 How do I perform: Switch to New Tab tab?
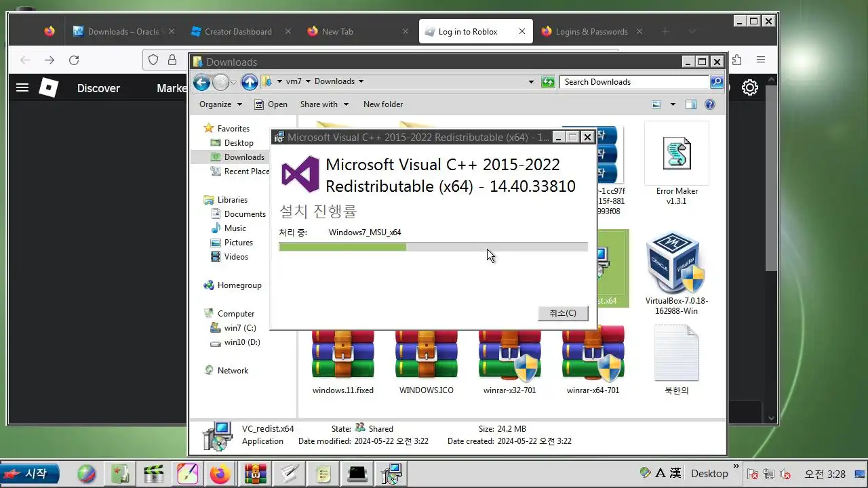[337, 32]
